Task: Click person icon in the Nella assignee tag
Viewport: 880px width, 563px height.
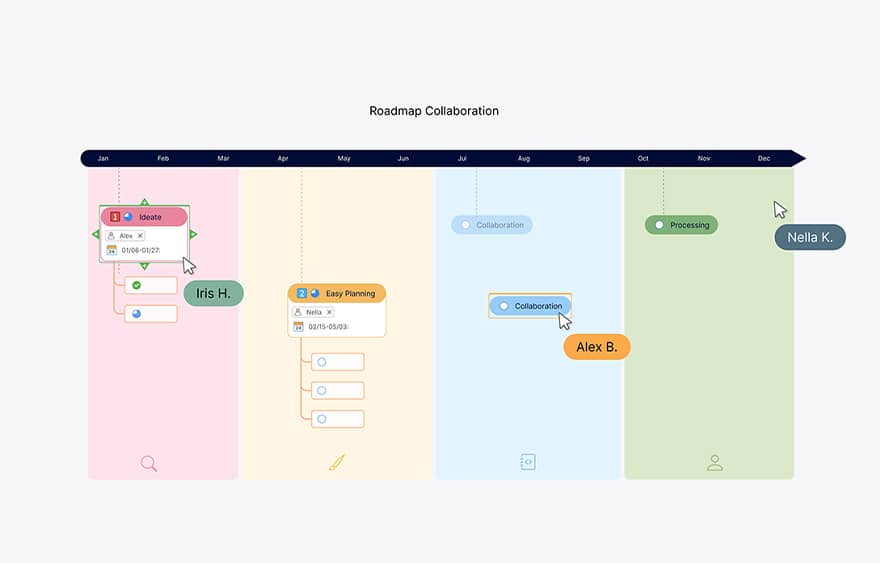Action: point(298,312)
